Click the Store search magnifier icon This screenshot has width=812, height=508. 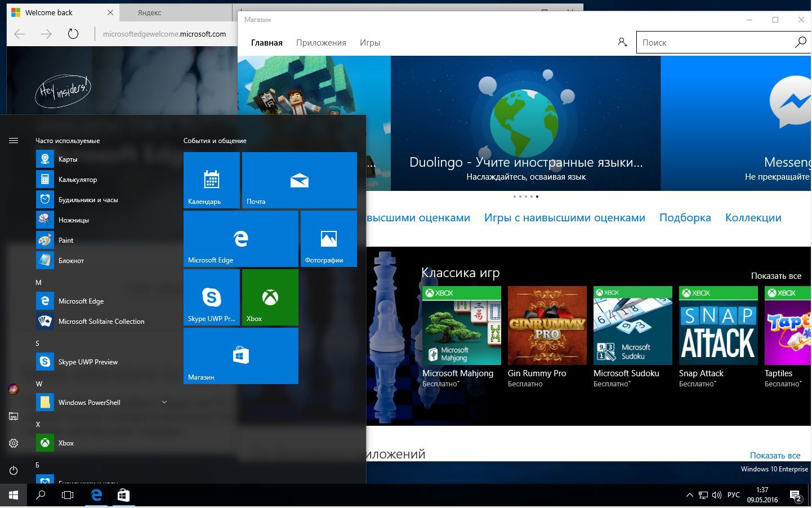tap(800, 42)
